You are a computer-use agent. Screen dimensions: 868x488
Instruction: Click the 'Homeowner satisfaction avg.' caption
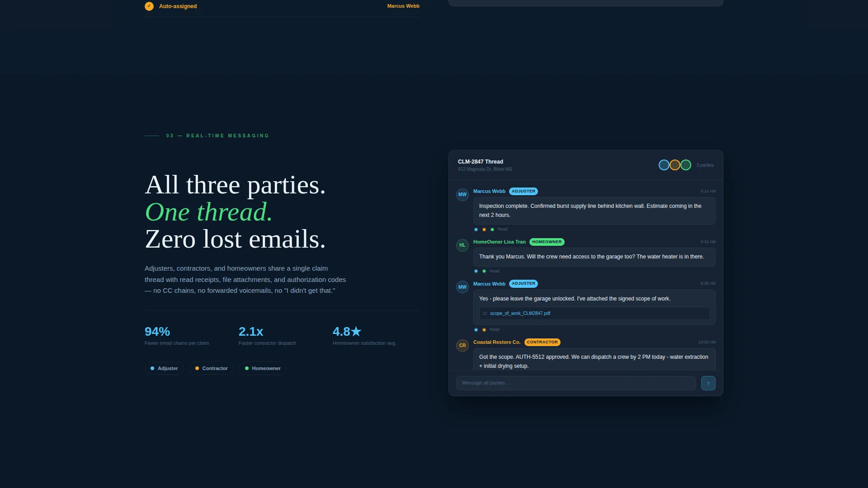[364, 343]
